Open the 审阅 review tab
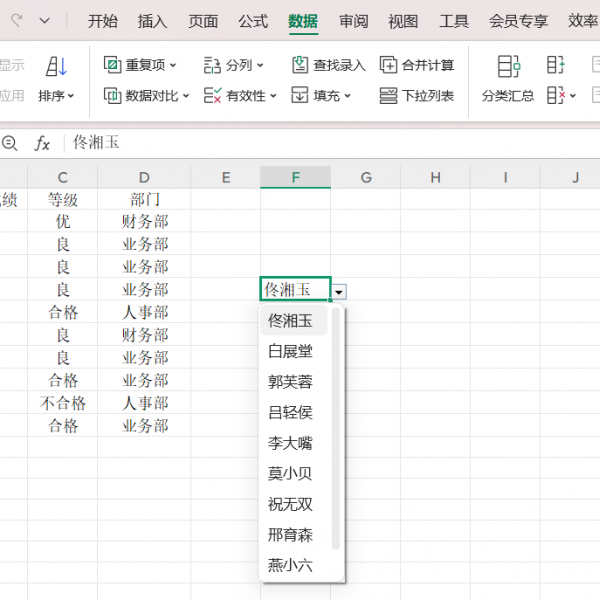 pos(353,21)
